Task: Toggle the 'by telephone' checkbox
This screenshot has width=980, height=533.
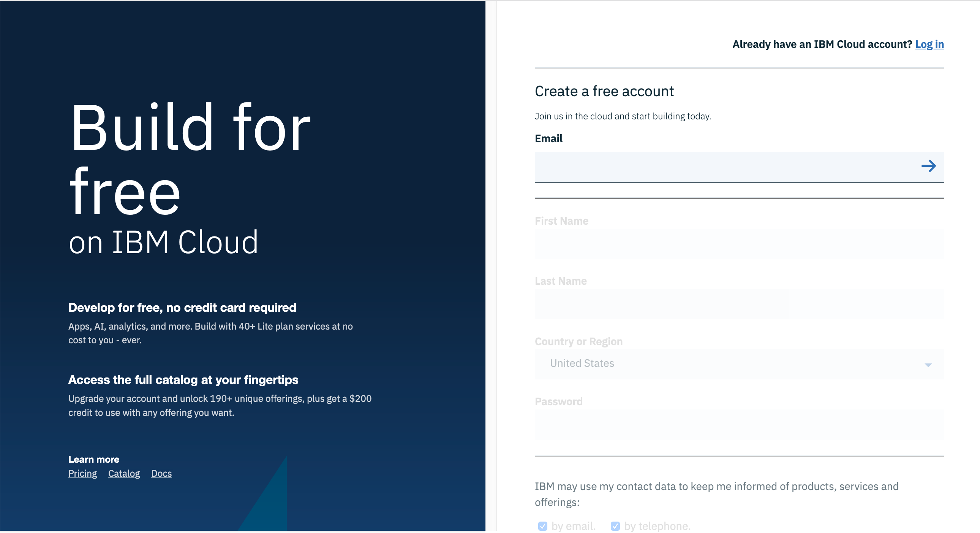Action: [x=615, y=526]
